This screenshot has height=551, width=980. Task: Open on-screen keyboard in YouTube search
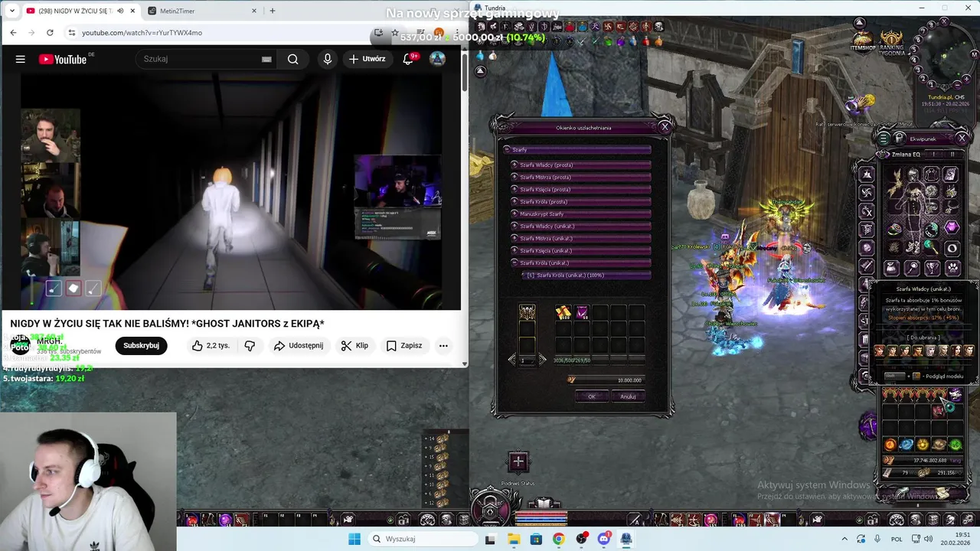pos(266,59)
